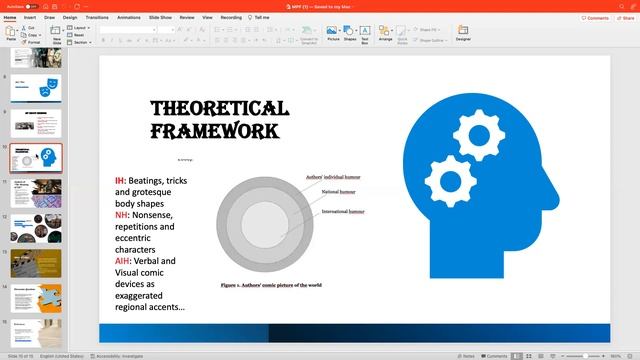Open the Recording tab
Viewport: 640px width, 360px height.
point(231,18)
